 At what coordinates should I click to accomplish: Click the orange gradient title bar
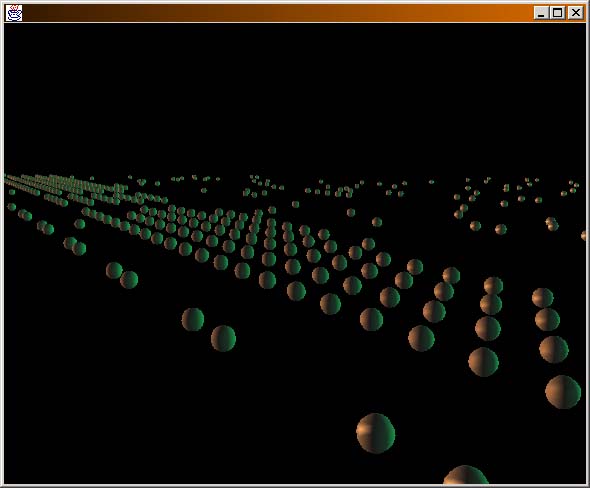click(278, 13)
